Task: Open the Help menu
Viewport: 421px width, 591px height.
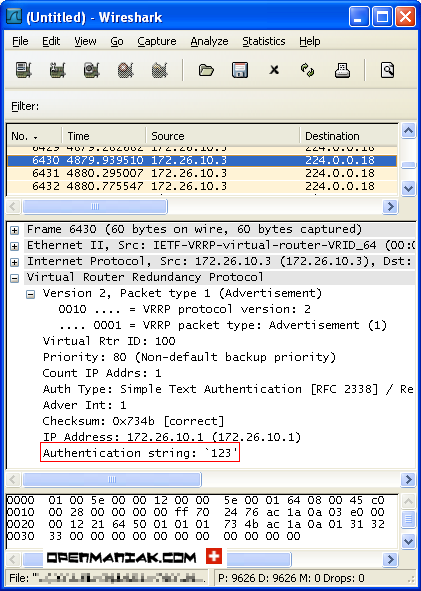Action: click(310, 41)
